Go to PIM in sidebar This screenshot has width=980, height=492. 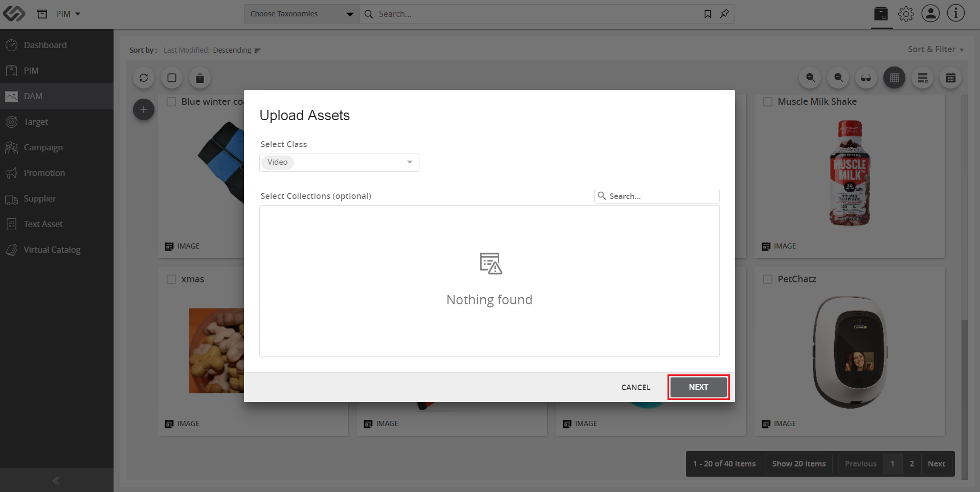(57, 71)
